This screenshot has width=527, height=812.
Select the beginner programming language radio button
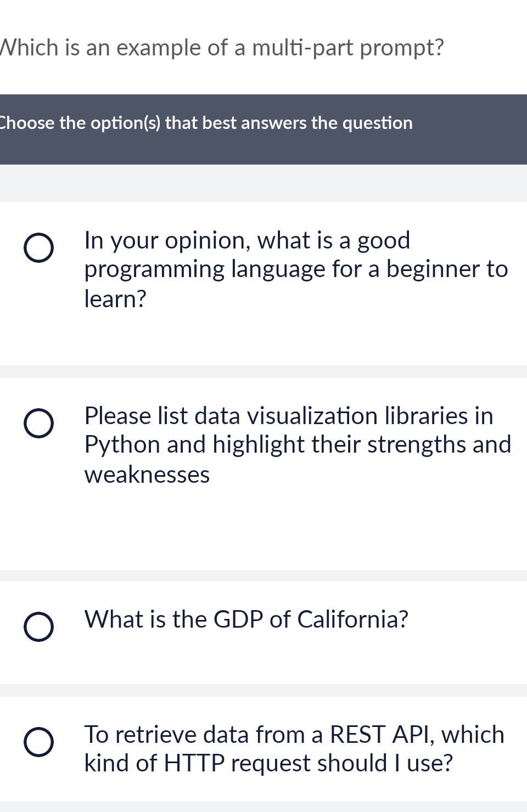coord(38,248)
